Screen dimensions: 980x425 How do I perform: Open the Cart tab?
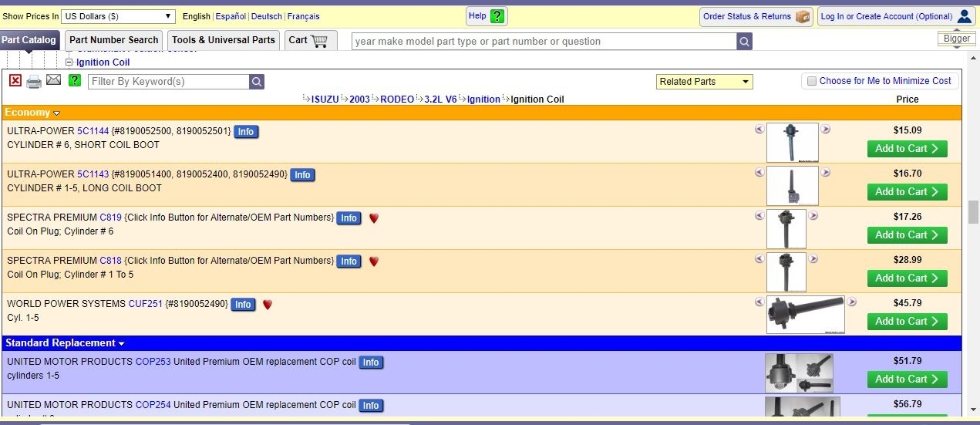click(x=312, y=40)
